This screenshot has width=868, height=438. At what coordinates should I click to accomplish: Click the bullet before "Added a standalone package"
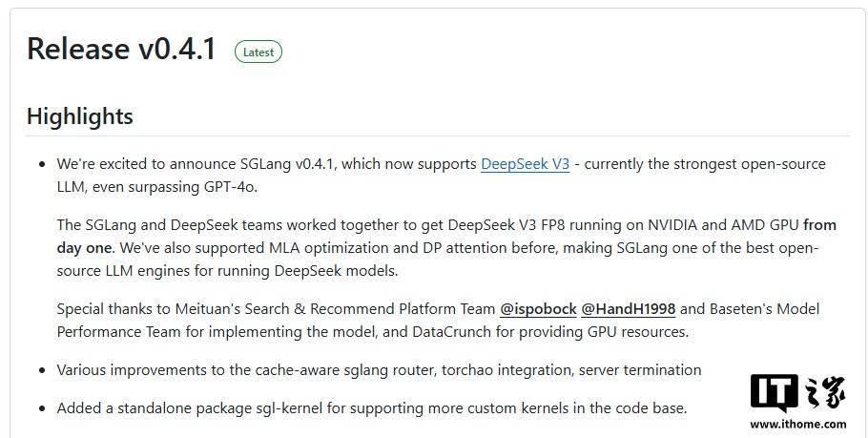click(x=42, y=408)
